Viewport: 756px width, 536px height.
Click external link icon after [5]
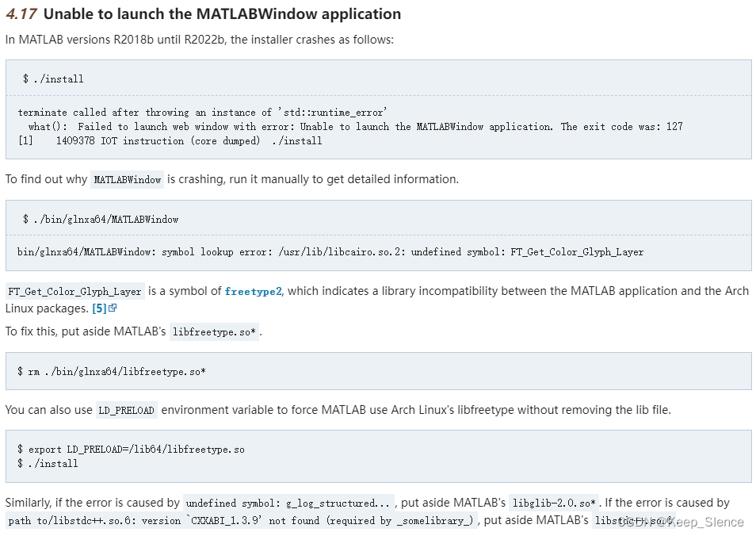tap(113, 308)
